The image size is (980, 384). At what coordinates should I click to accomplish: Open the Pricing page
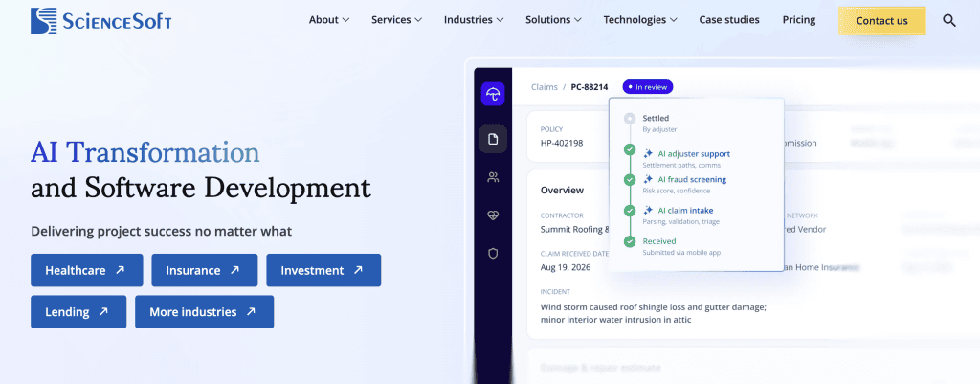pos(799,20)
